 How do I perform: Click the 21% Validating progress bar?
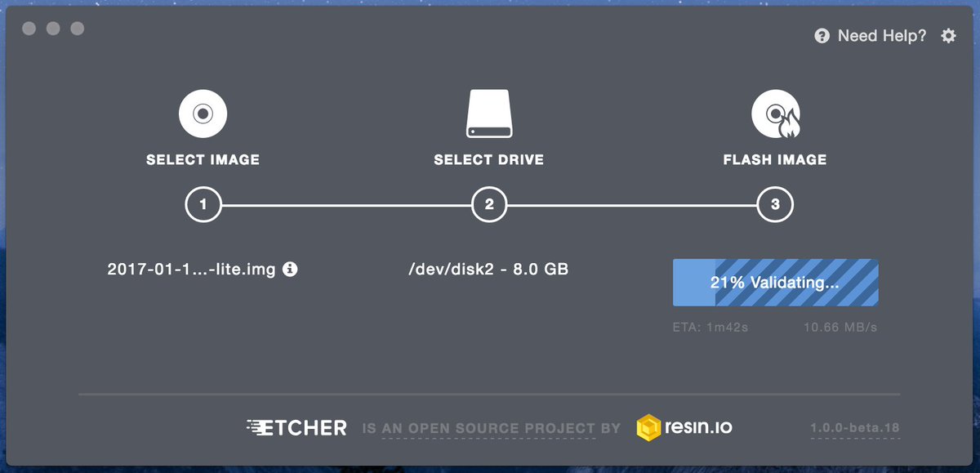[x=775, y=281]
